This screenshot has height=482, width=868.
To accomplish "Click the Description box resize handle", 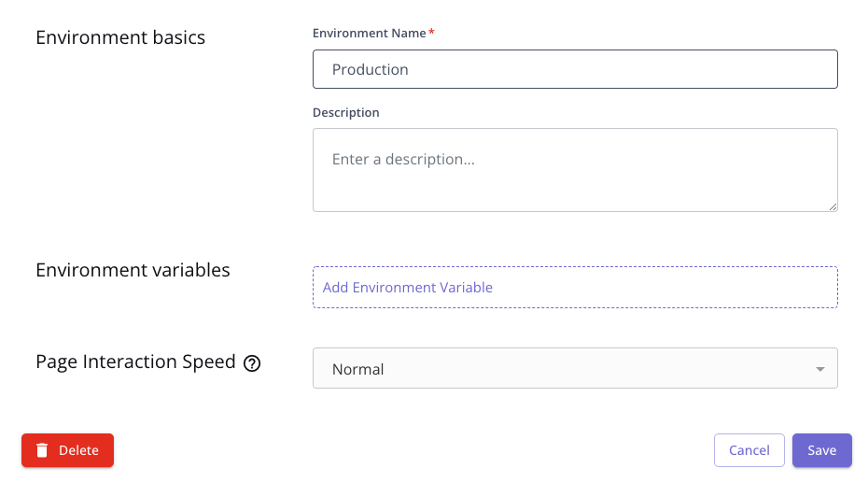I will (x=833, y=206).
